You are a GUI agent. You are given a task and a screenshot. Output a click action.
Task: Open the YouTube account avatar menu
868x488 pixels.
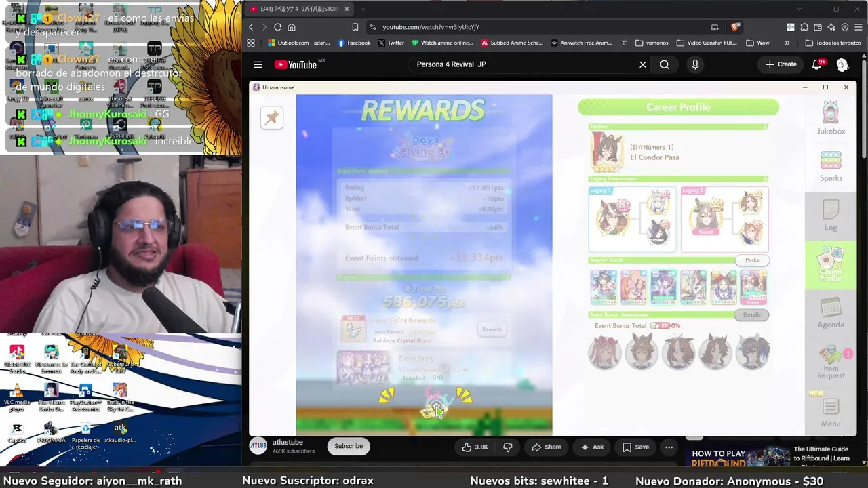[842, 64]
